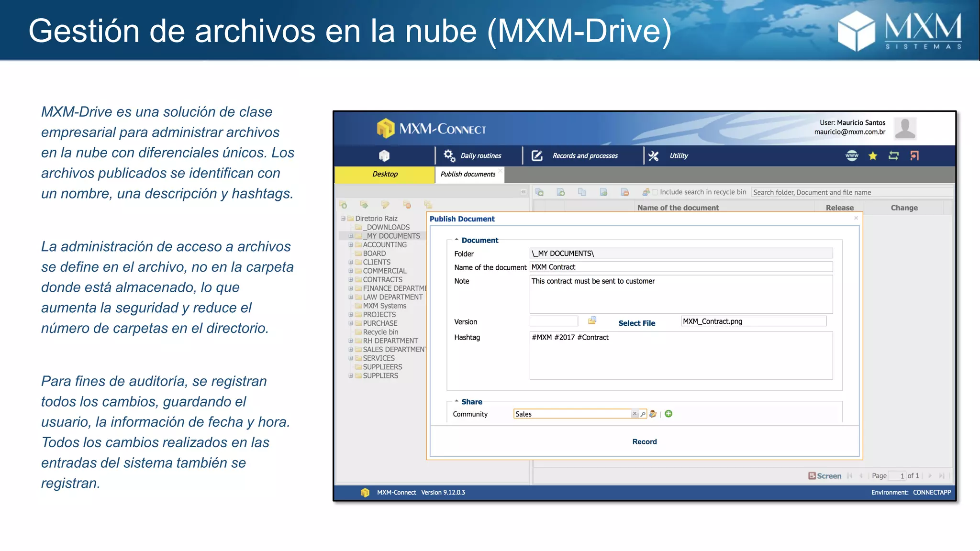Click the first document toolbar icon (new document)
Screen dimensions: 980x551
coord(539,192)
